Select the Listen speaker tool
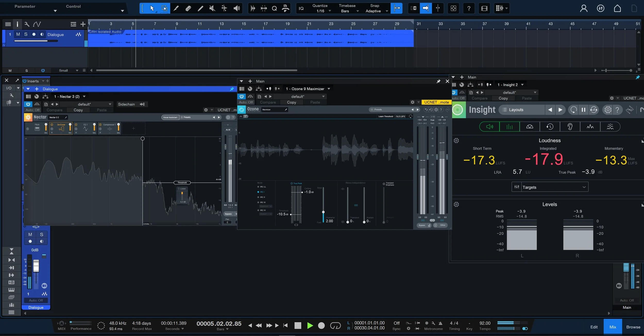This screenshot has width=644, height=336. point(236,8)
